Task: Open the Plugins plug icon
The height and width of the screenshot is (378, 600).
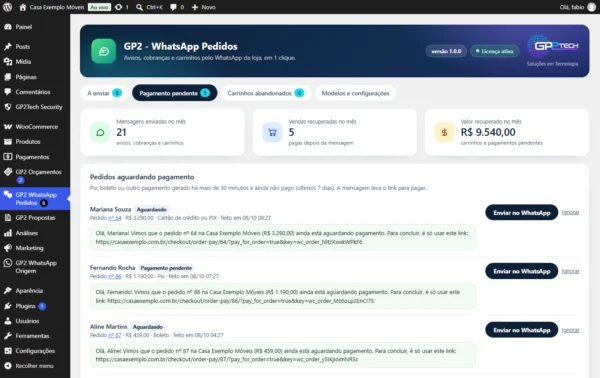Action: pos(8,306)
